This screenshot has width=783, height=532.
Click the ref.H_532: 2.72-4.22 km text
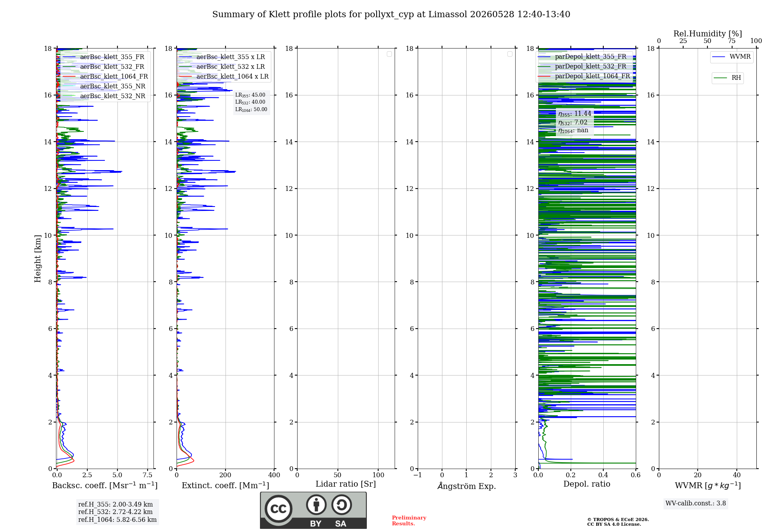coord(115,512)
